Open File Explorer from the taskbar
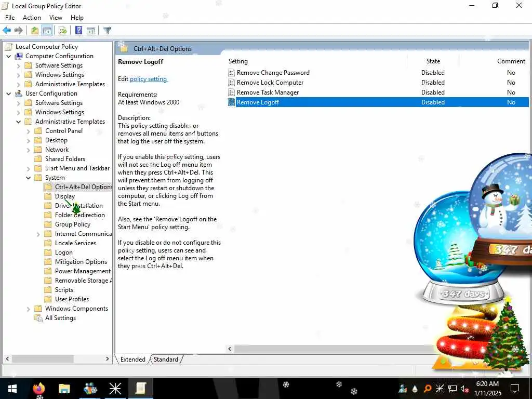532x399 pixels. click(x=64, y=388)
